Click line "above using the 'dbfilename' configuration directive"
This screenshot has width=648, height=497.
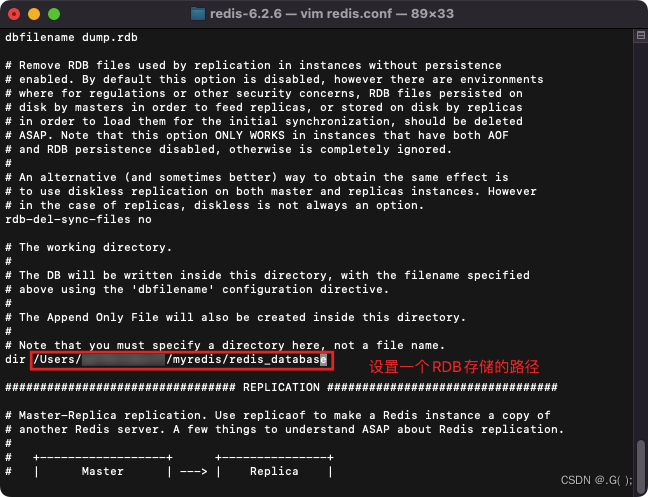[197, 289]
